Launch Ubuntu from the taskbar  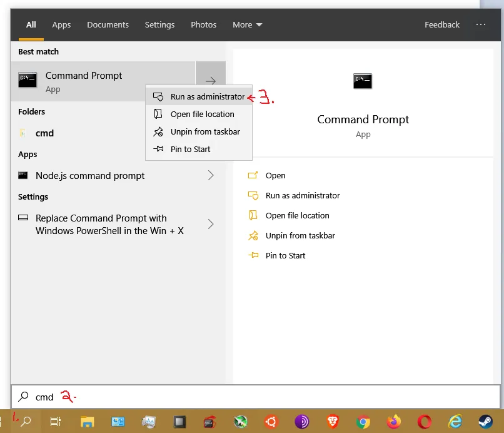click(271, 422)
